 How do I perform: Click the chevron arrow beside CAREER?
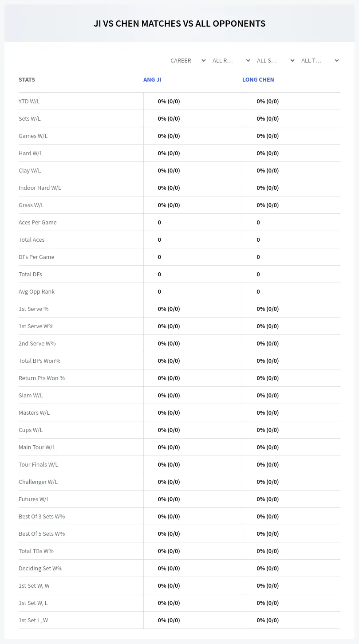tap(204, 60)
